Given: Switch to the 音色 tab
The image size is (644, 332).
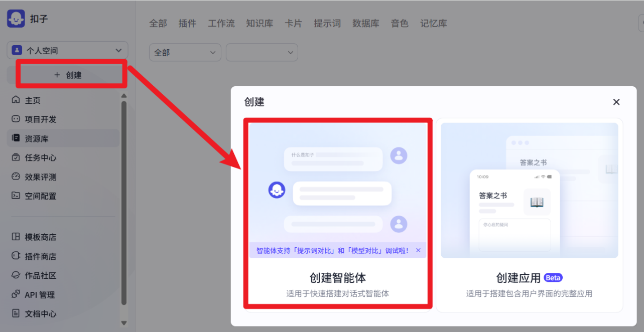Looking at the screenshot, I should point(400,23).
